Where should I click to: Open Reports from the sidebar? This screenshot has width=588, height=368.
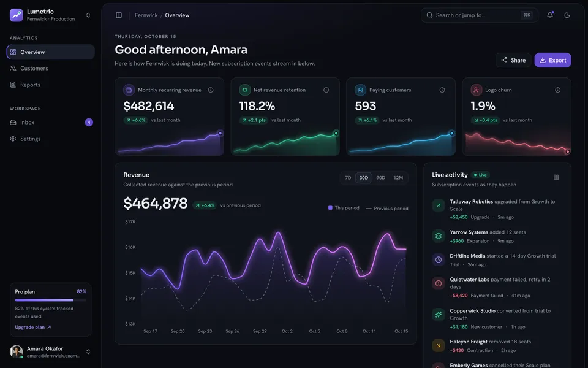click(51, 85)
